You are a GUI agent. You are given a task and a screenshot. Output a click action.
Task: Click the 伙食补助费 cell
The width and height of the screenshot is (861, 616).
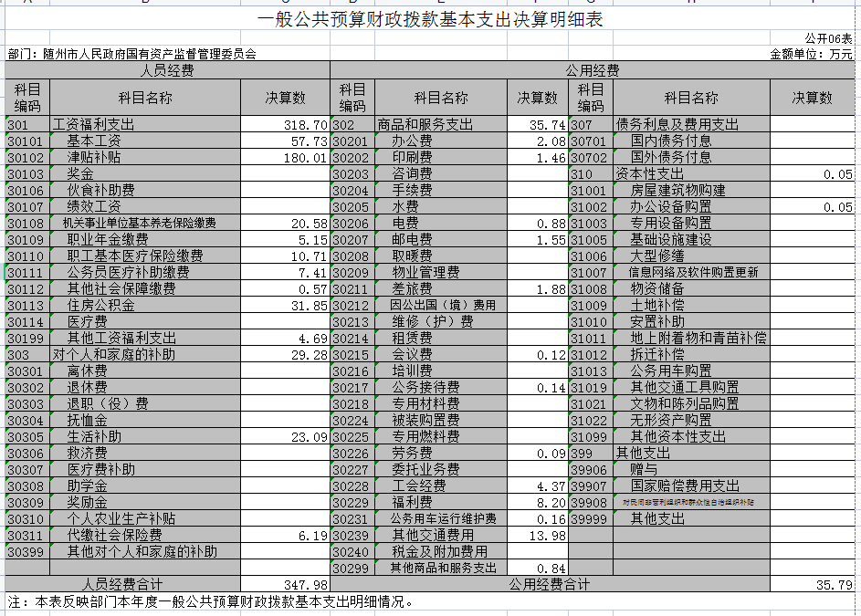click(145, 191)
